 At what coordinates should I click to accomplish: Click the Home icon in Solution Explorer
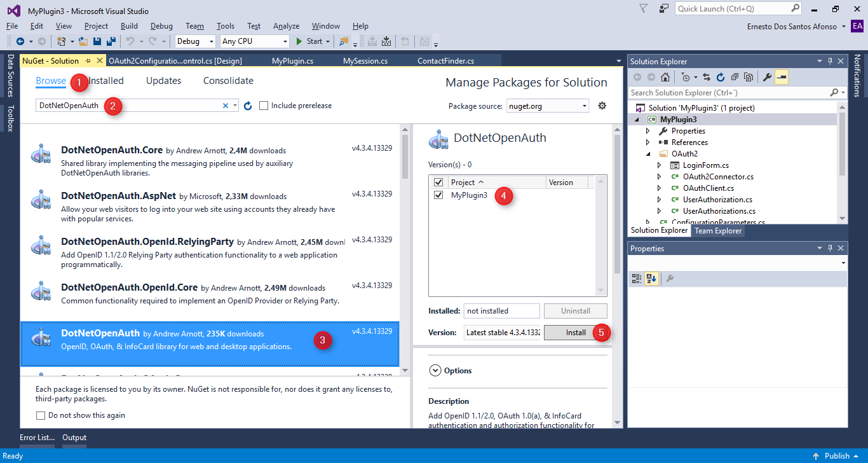[665, 77]
